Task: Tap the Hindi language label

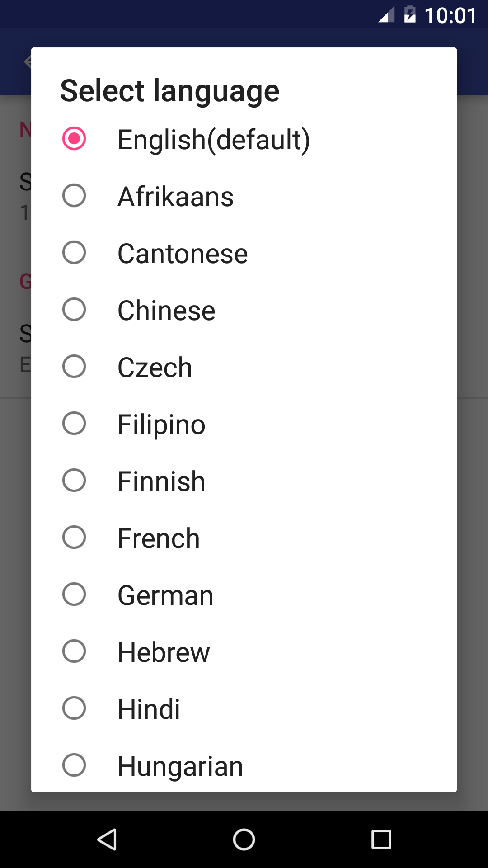Action: click(149, 709)
